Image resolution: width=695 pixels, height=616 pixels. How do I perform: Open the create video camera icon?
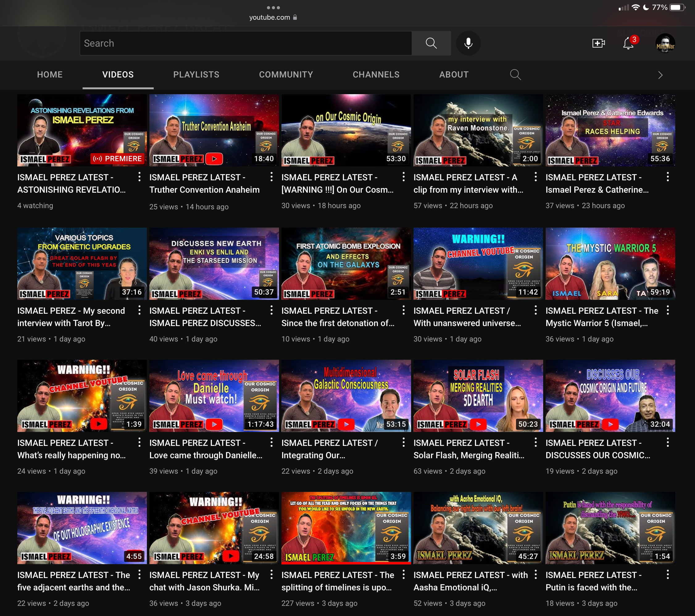coord(598,43)
